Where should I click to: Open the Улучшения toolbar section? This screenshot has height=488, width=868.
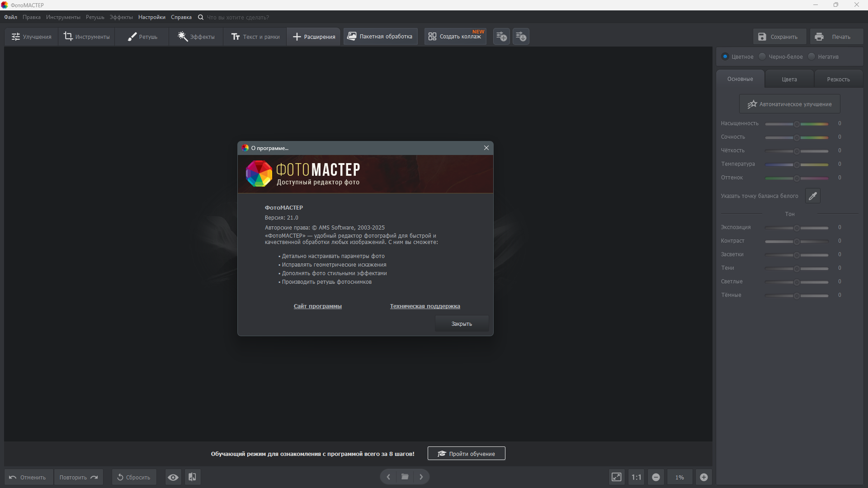coord(31,37)
